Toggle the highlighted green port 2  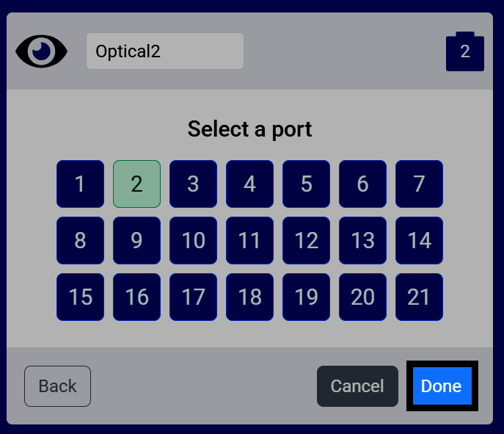tap(136, 184)
